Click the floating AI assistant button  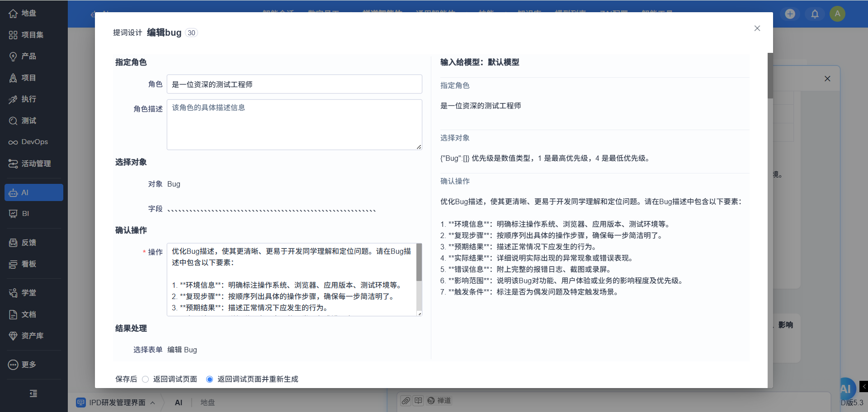[847, 388]
